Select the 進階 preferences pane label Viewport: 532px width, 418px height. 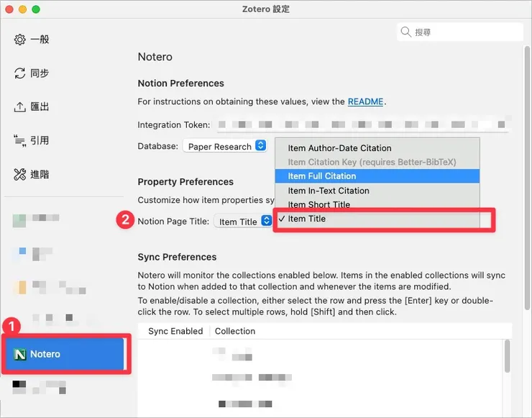40,174
